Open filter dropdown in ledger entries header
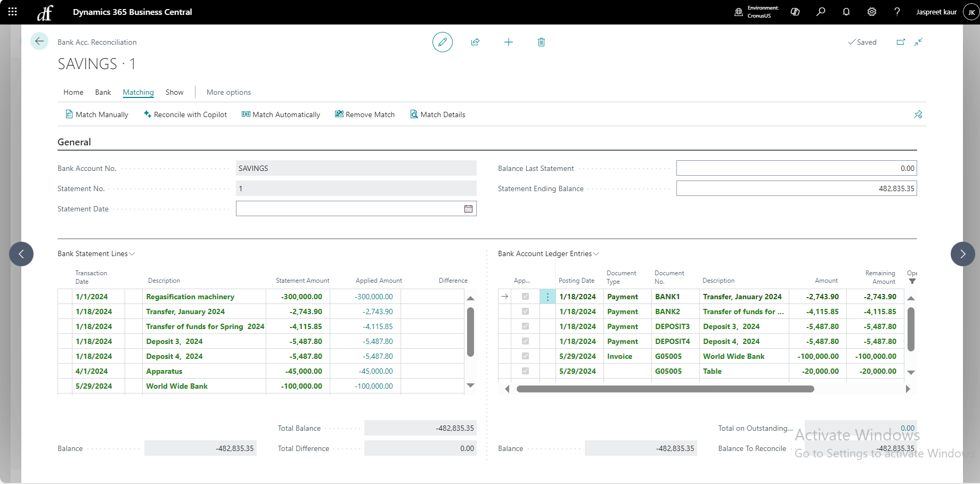Image resolution: width=980 pixels, height=484 pixels. 912,281
